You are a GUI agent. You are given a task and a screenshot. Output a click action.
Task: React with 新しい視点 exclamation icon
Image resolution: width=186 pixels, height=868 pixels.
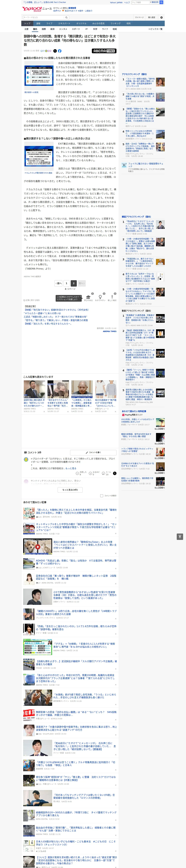(x=112, y=297)
